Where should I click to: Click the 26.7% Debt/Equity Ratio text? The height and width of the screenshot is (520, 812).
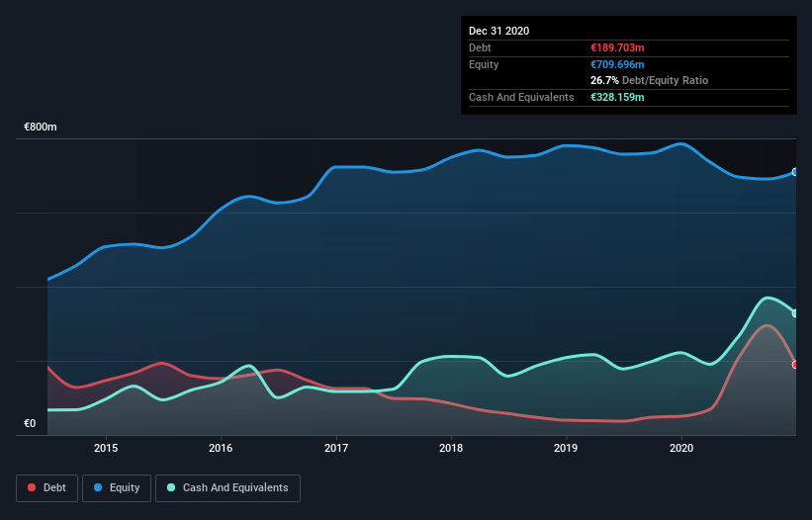(x=650, y=80)
